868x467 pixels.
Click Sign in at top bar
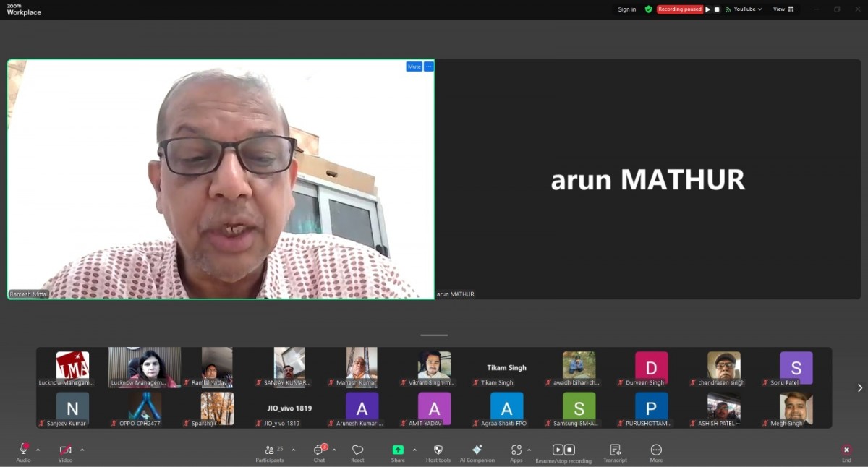pyautogui.click(x=627, y=9)
